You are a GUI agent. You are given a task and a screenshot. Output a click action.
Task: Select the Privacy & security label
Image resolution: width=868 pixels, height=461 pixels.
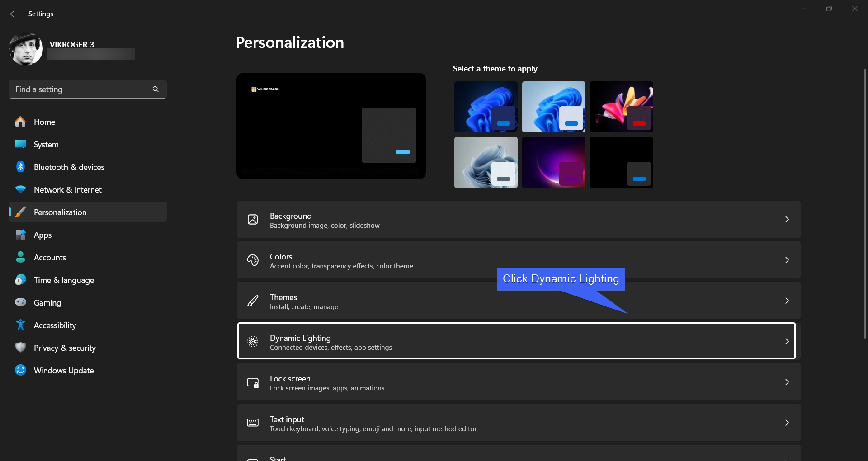[65, 348]
